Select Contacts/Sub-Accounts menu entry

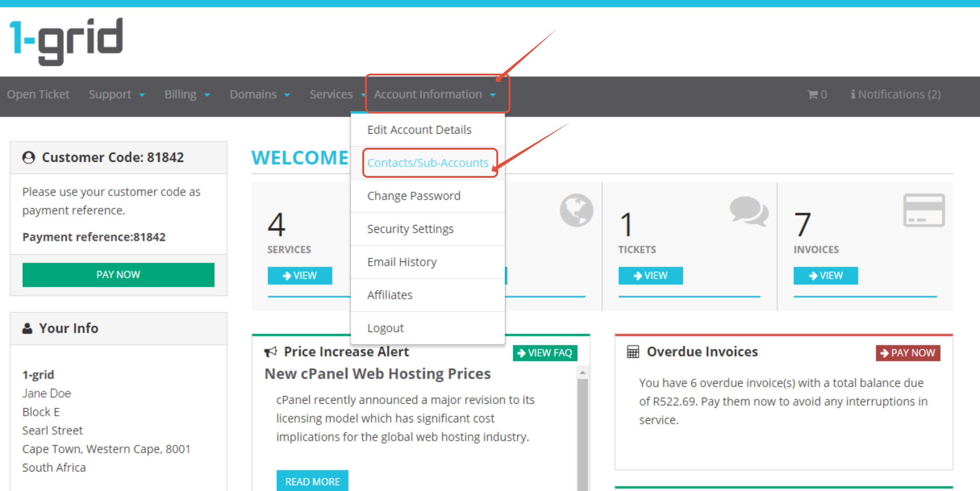428,163
